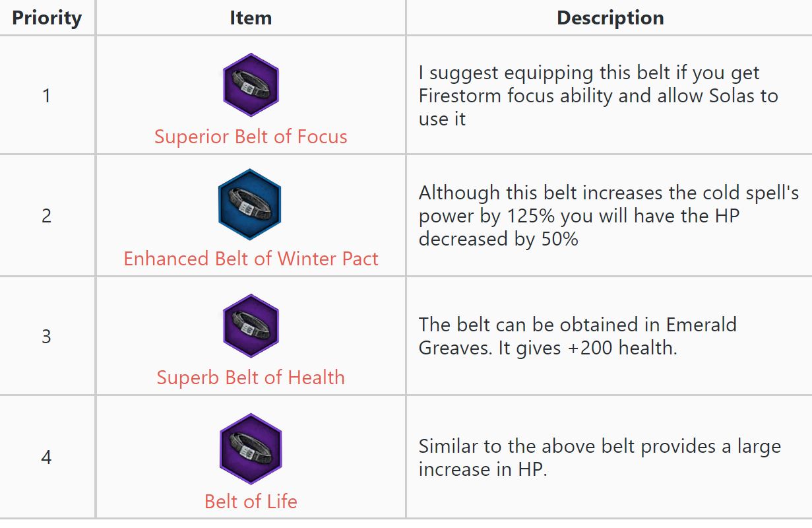Follow the Enhanced Belt of Winter Pact link
812x528 pixels.
coord(251,258)
